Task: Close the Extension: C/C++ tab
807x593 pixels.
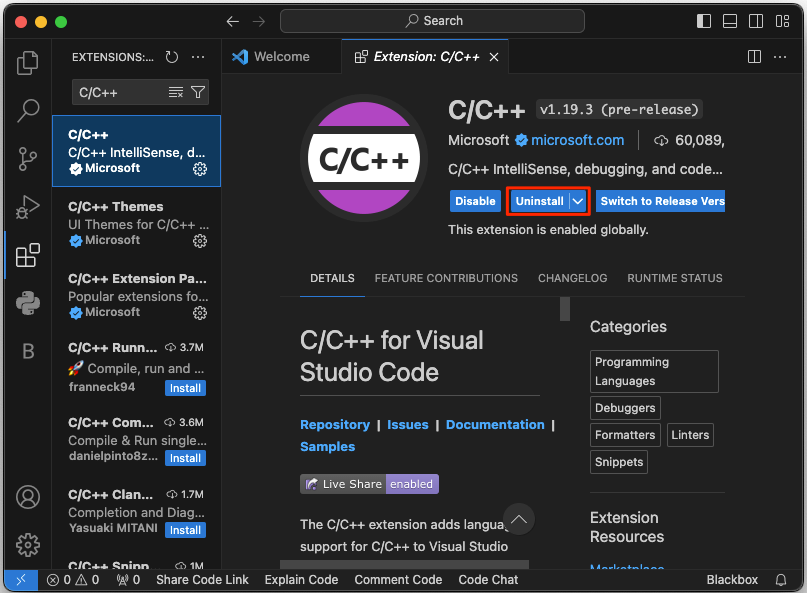Action: (x=494, y=57)
